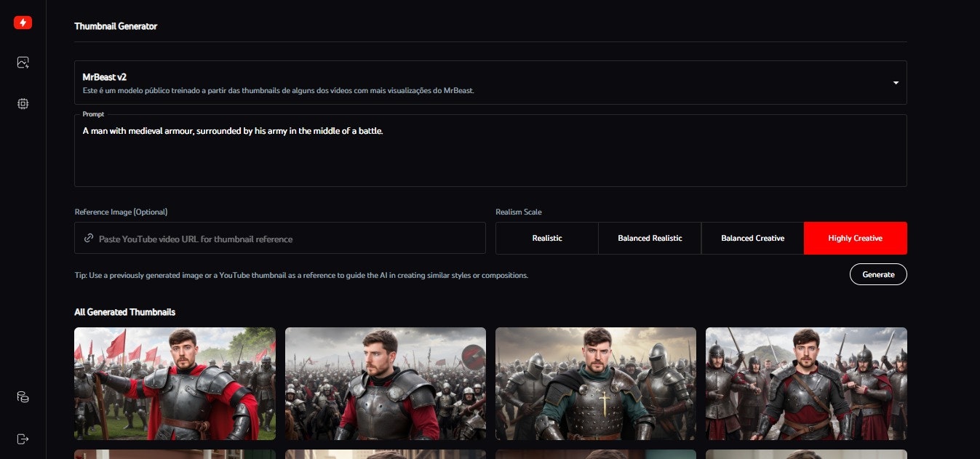Open the MrBeast v2 model selector
Screen dimensions: 980x459
[490, 82]
